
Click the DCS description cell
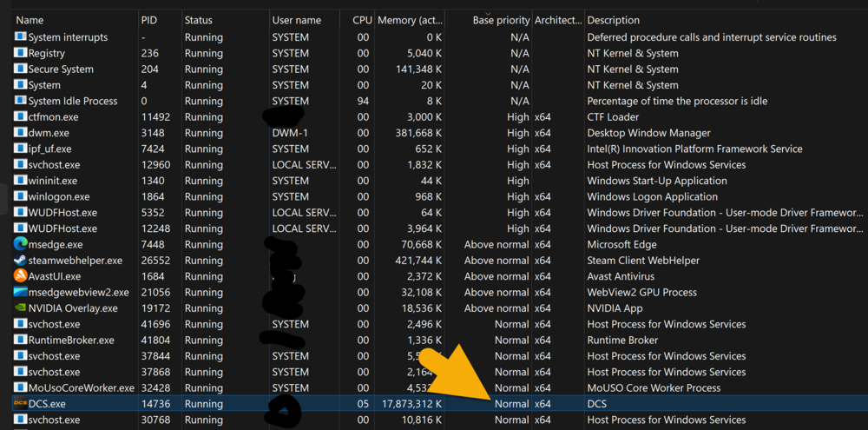tap(597, 404)
